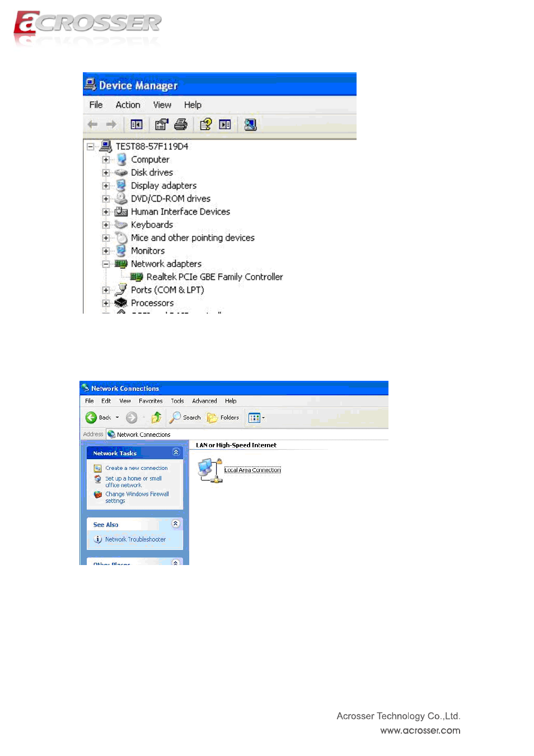Screen dimensions: 534x756
Task: Click the Print icon in Device Manager toolbar
Action: (181, 124)
